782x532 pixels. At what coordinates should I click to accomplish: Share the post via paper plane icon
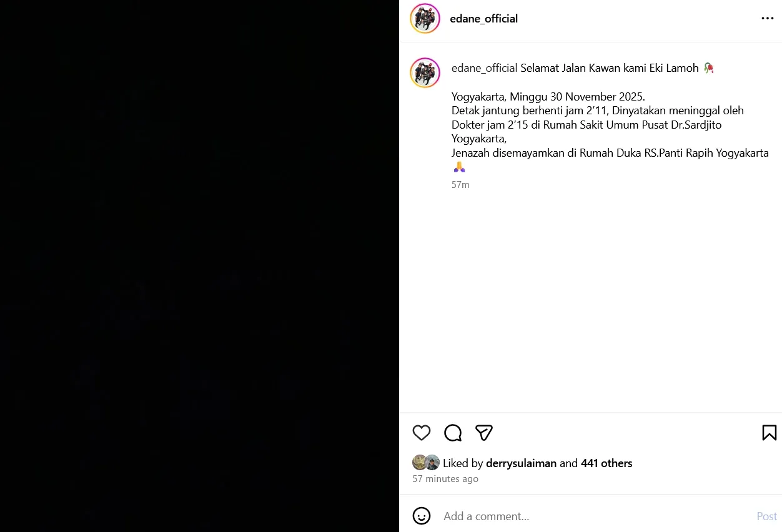(x=484, y=433)
